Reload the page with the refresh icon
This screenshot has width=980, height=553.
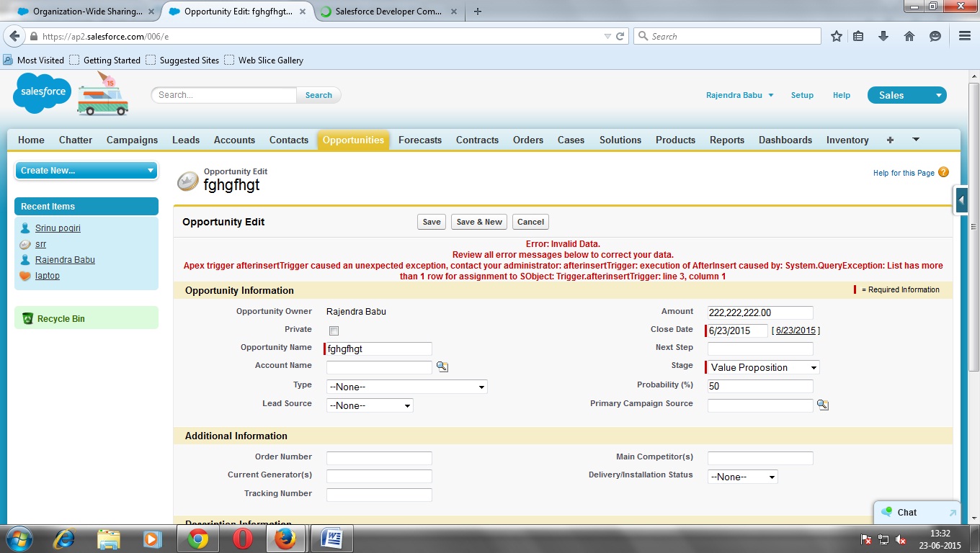[620, 36]
